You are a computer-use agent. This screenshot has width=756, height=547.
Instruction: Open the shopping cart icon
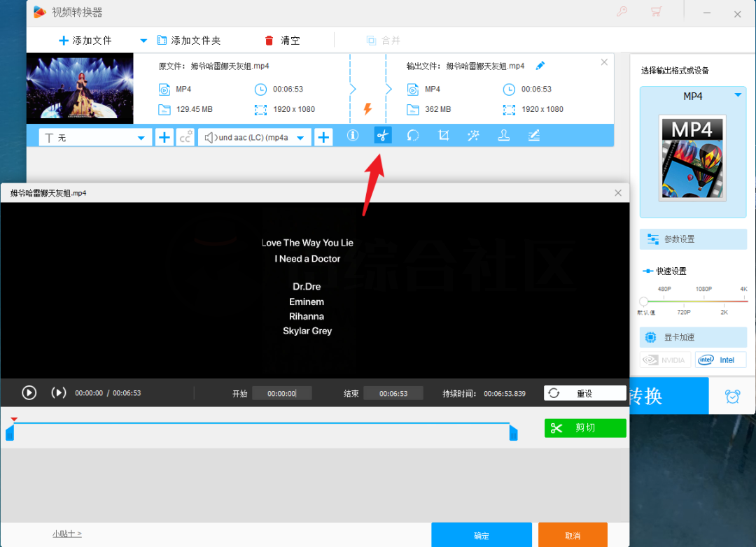point(656,12)
